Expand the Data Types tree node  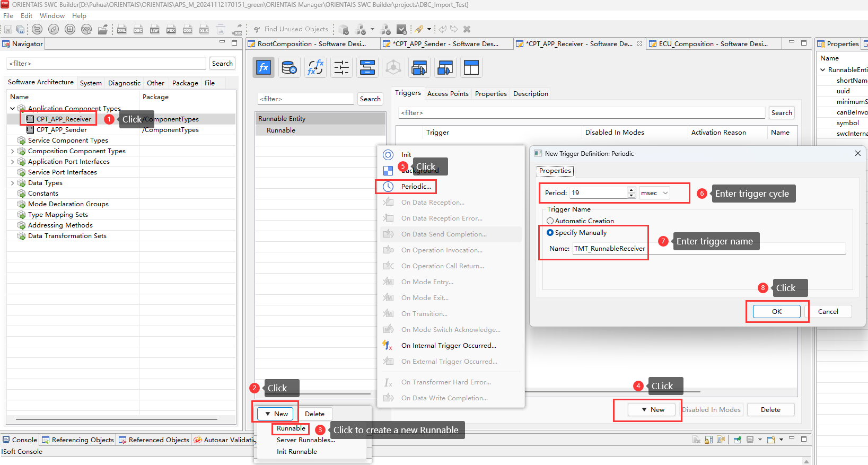(13, 183)
